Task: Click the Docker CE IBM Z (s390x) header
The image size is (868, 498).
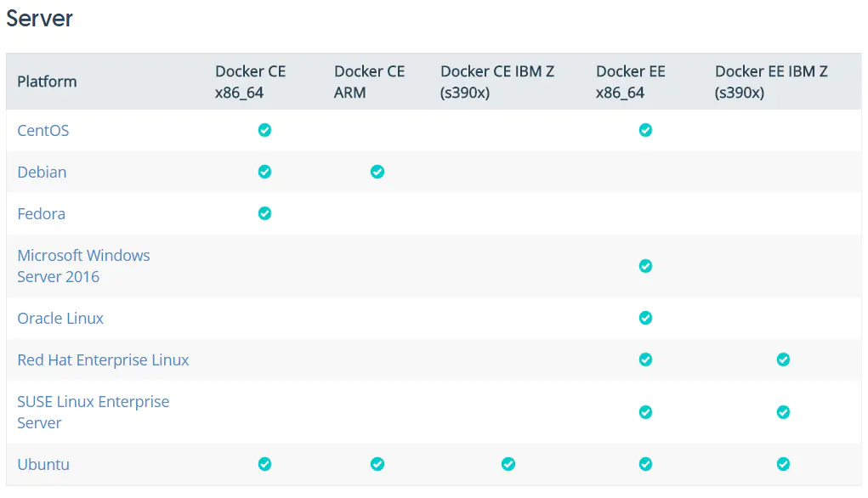Action: pos(497,82)
